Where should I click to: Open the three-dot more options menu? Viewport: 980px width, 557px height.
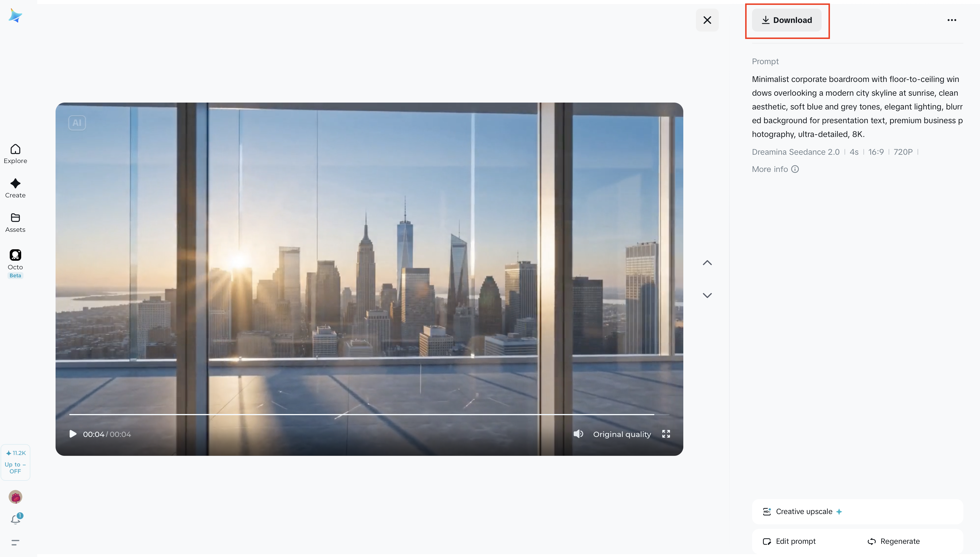[952, 20]
